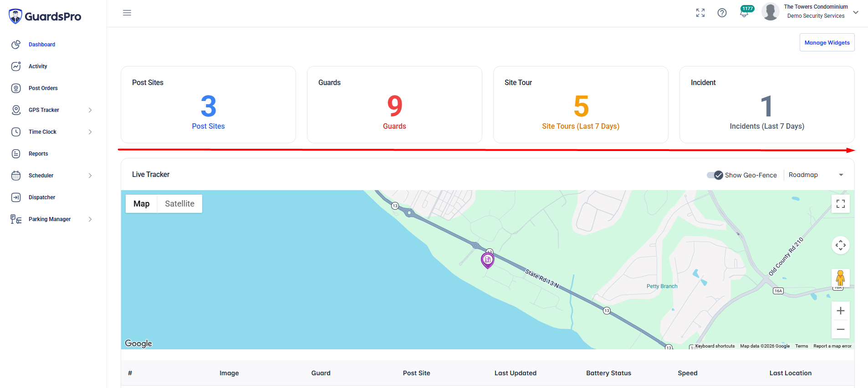The height and width of the screenshot is (388, 868).
Task: Open account dropdown chevron in header
Action: (x=856, y=12)
